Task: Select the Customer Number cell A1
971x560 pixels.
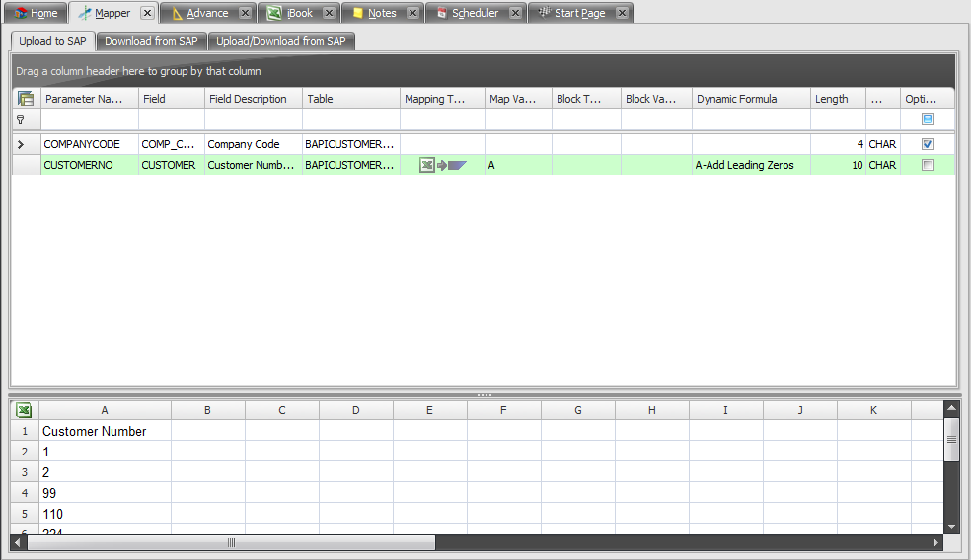Action: [x=105, y=431]
